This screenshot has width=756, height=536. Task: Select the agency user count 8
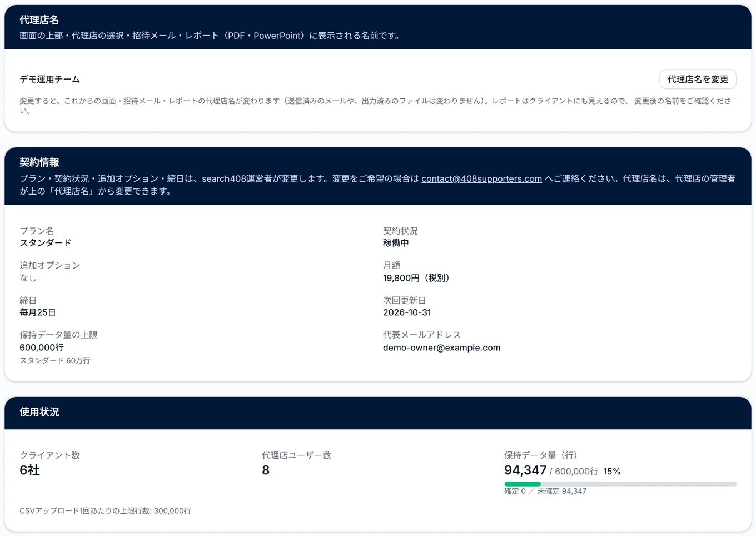click(x=266, y=470)
